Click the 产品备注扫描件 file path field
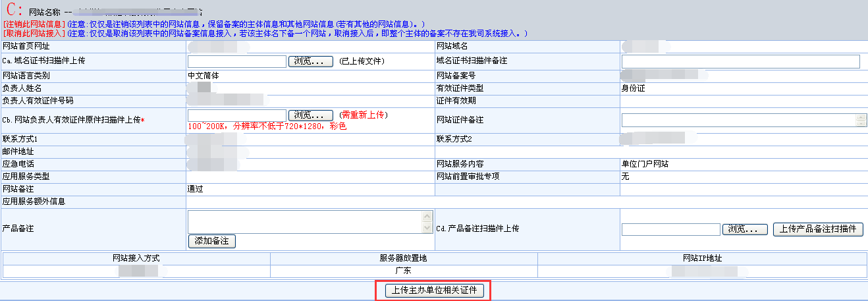868x301 pixels. [670, 229]
